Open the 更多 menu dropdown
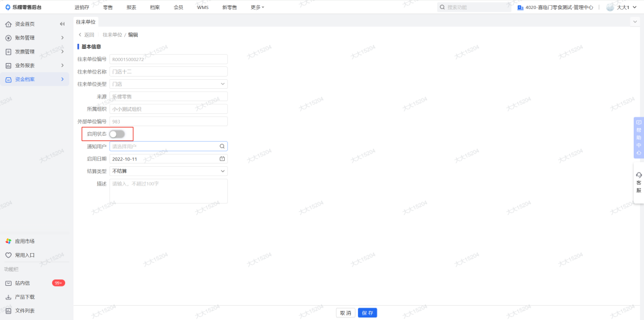Viewport: 644px width, 320px height. (x=258, y=7)
